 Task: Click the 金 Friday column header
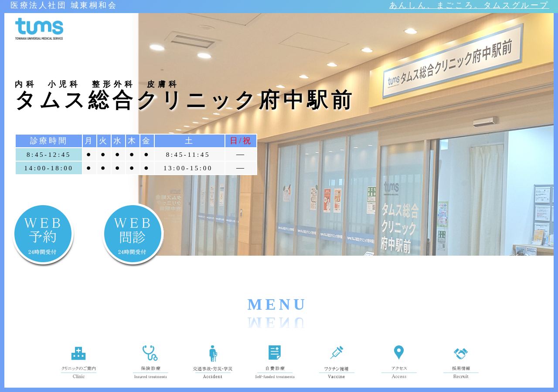146,141
